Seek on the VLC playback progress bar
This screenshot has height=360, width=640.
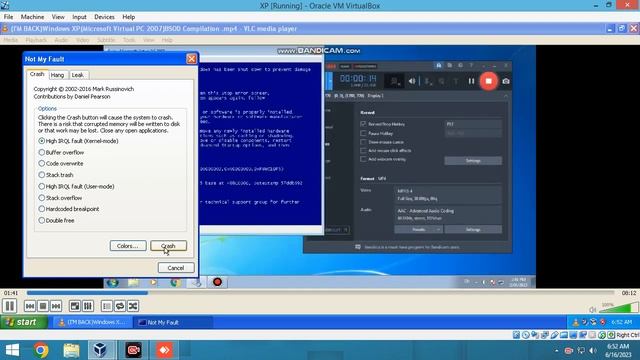320,293
